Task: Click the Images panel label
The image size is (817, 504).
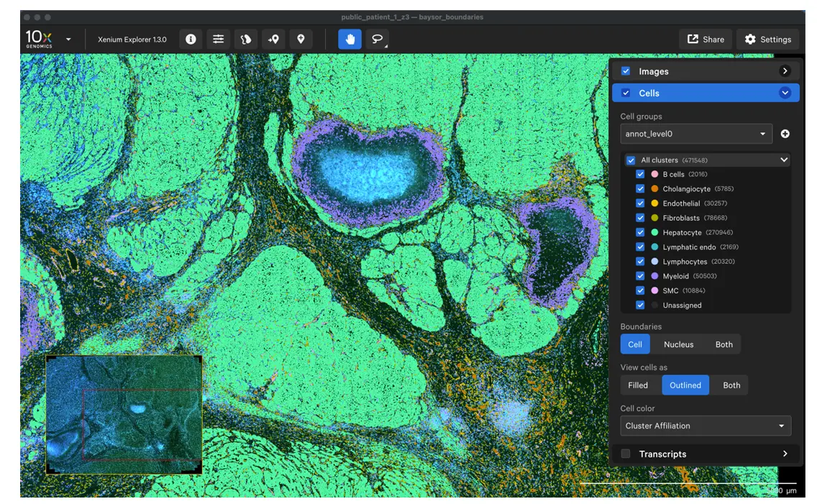Action: 654,72
